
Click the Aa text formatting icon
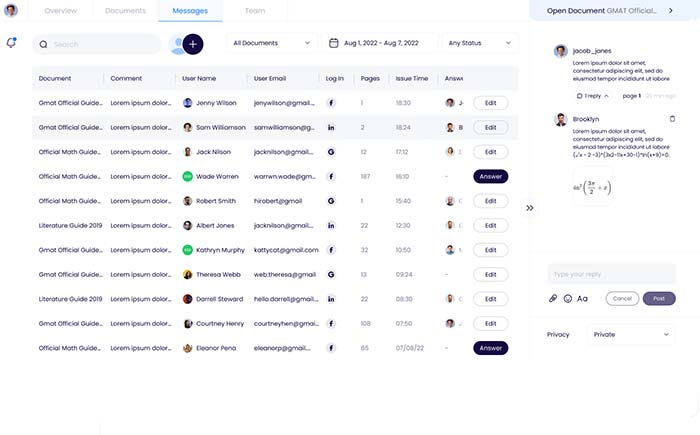[583, 298]
